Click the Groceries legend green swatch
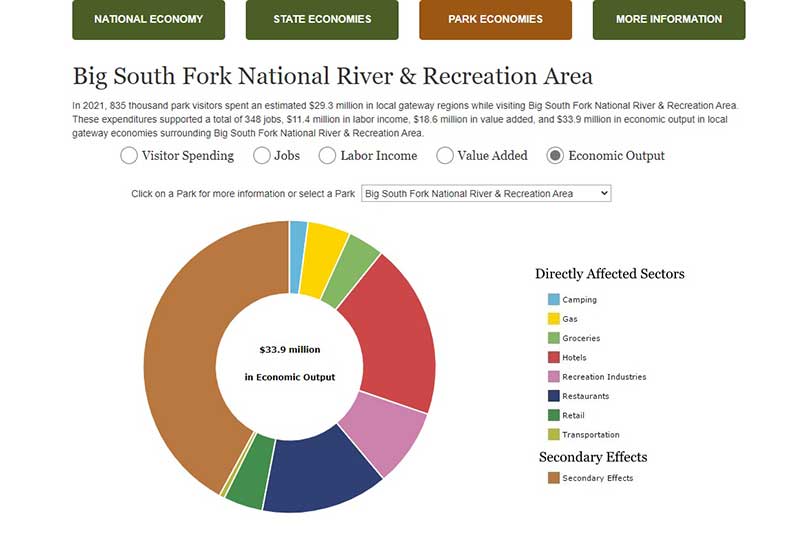Screen dimensions: 800x536 tap(554, 338)
